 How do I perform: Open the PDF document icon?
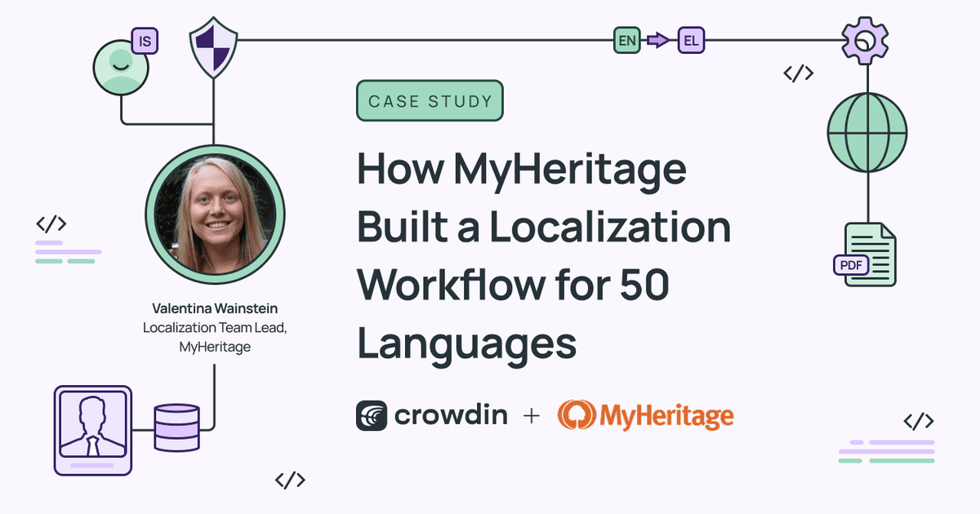click(865, 254)
